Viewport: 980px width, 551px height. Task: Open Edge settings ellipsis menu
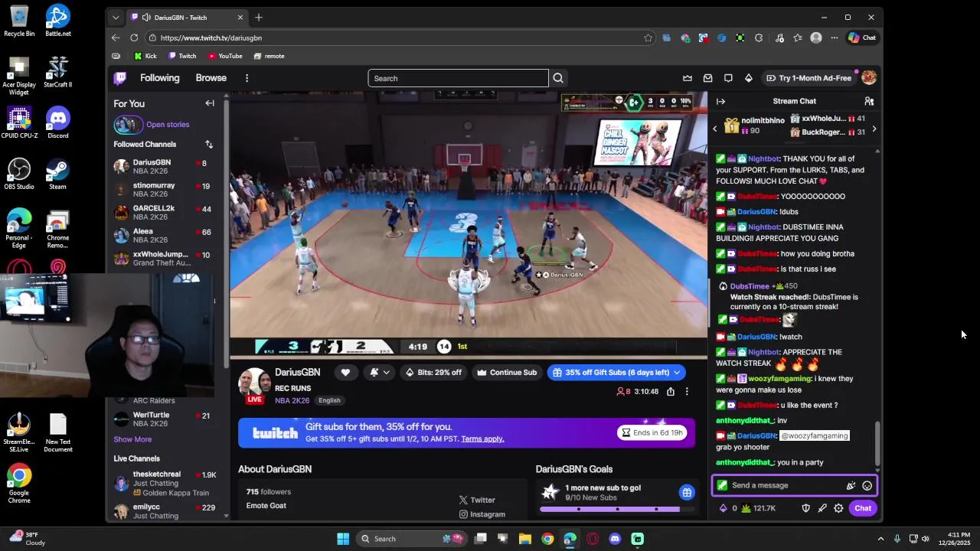point(835,37)
